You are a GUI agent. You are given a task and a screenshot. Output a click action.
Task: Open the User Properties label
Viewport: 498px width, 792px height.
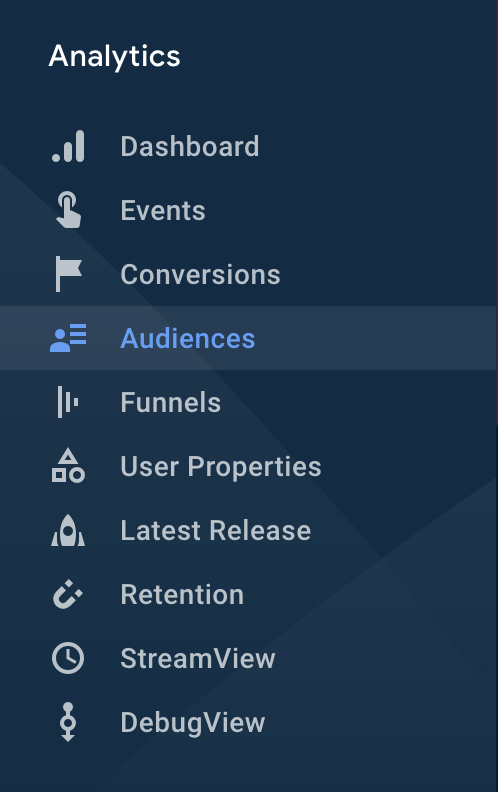(221, 466)
